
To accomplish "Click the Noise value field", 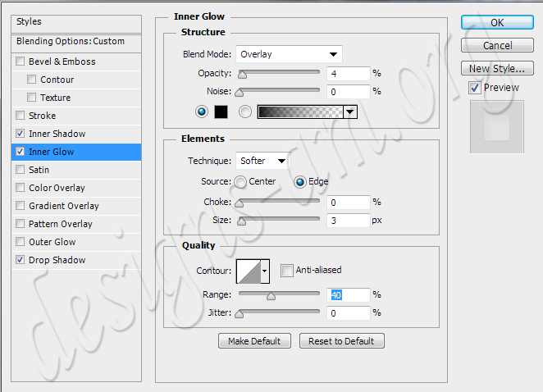I will coord(349,92).
